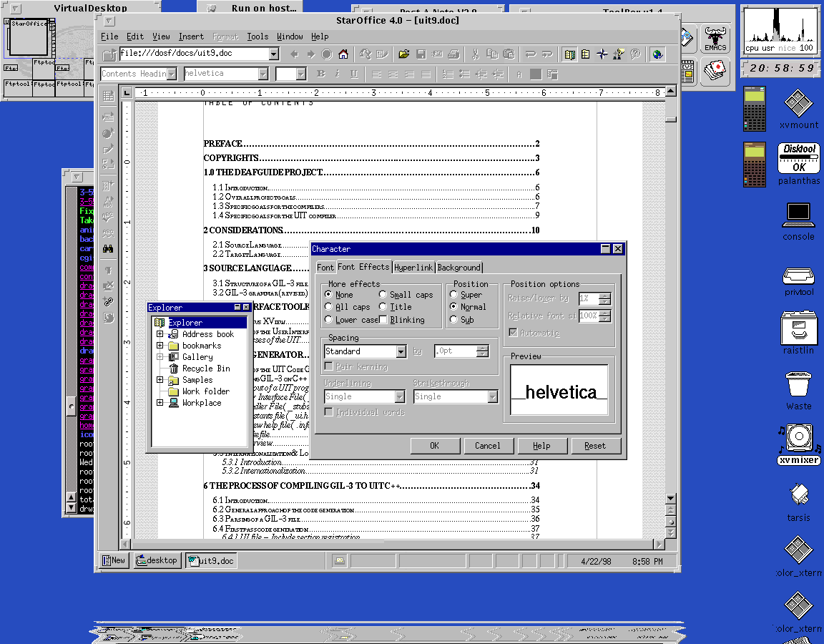The height and width of the screenshot is (644, 824).
Task: Click the URL input field
Action: click(x=193, y=54)
